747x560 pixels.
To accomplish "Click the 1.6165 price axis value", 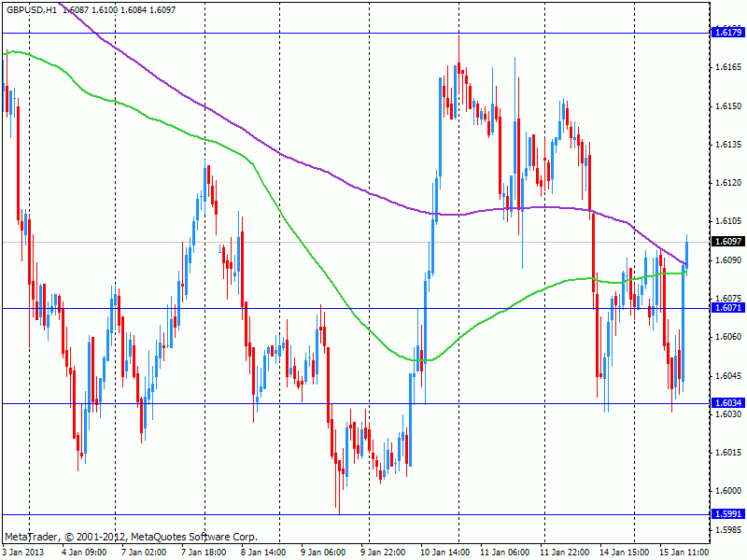I will pyautogui.click(x=727, y=67).
